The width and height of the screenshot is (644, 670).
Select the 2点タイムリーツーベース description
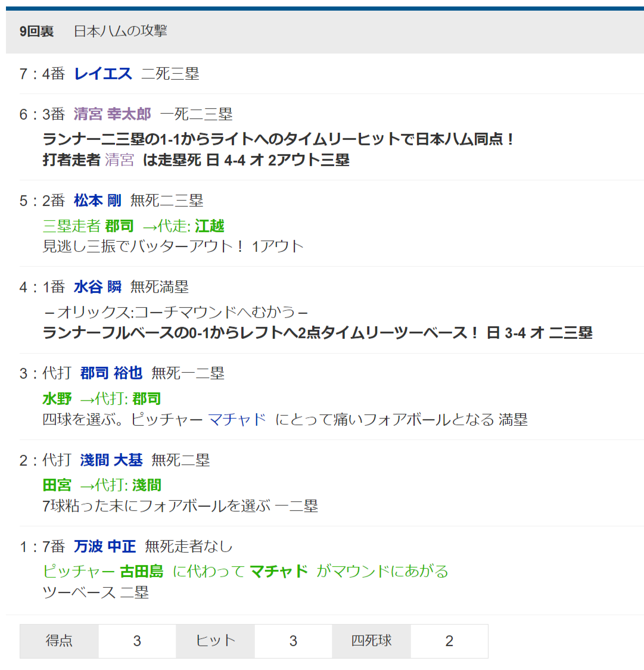coord(318,333)
